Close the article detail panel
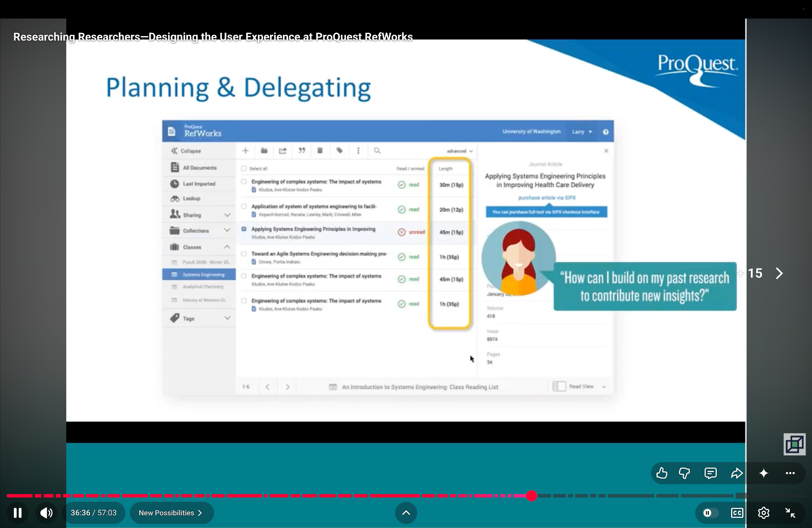The height and width of the screenshot is (528, 812). (606, 151)
